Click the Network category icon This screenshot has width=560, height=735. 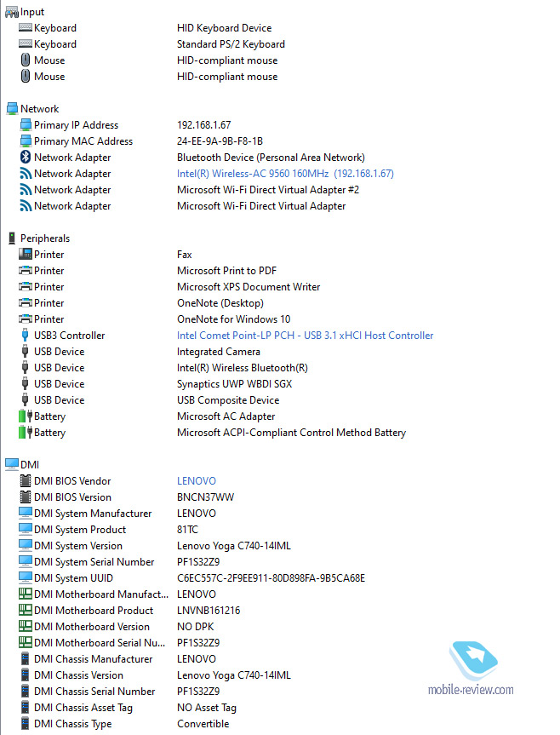12,109
